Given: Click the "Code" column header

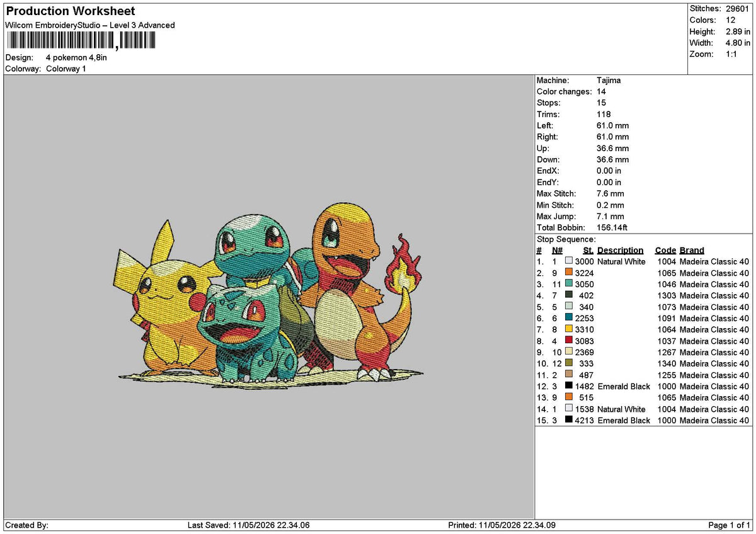Looking at the screenshot, I should coord(665,250).
